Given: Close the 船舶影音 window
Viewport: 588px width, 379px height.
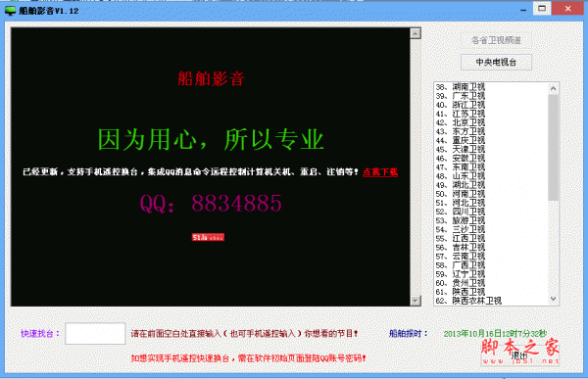Looking at the screenshot, I should click(x=567, y=8).
